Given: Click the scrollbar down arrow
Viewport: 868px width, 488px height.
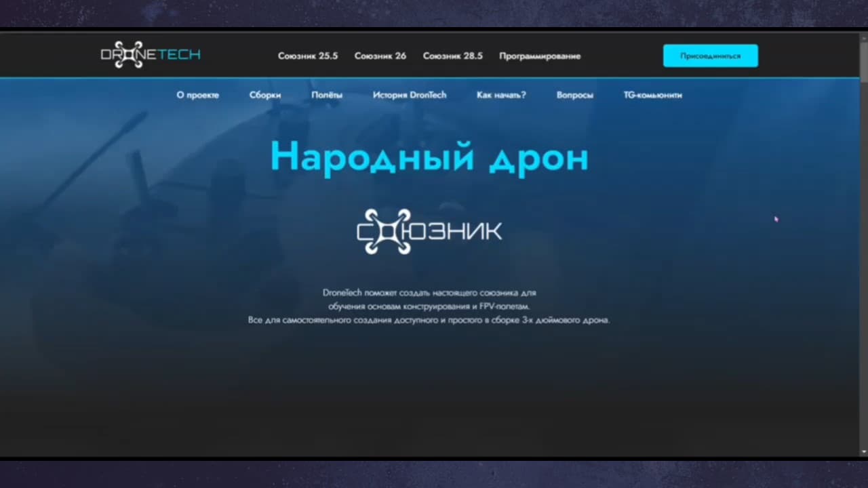Looking at the screenshot, I should tap(863, 451).
